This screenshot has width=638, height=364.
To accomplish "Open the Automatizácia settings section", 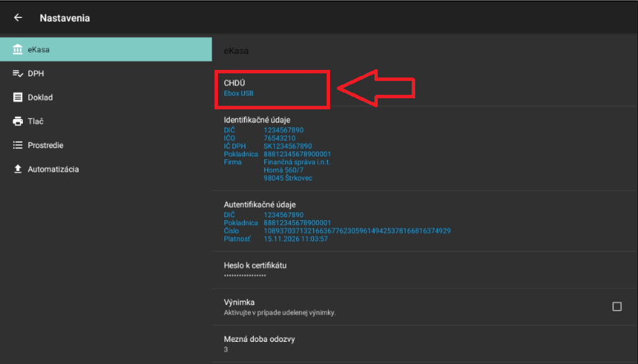I will (x=53, y=170).
